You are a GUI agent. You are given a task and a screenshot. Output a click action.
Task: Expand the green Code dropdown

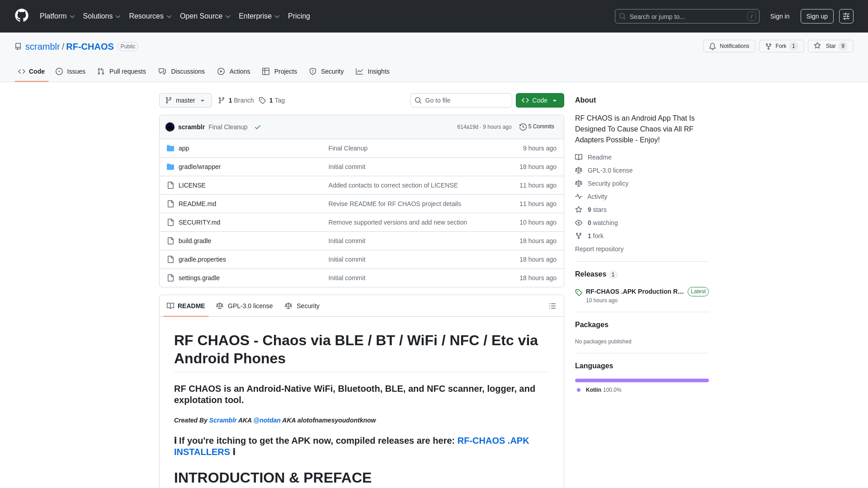[x=540, y=100]
